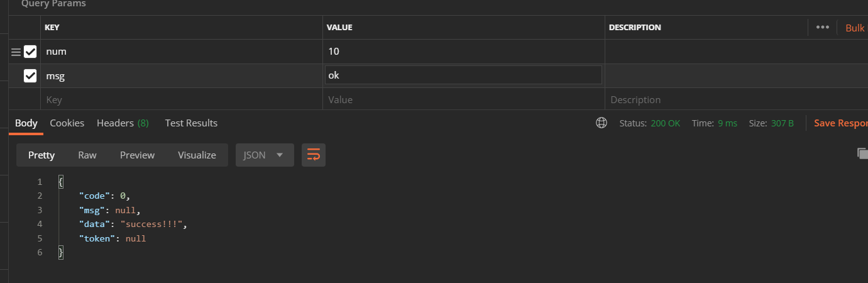Grab the drag handle beside num row

(16, 52)
